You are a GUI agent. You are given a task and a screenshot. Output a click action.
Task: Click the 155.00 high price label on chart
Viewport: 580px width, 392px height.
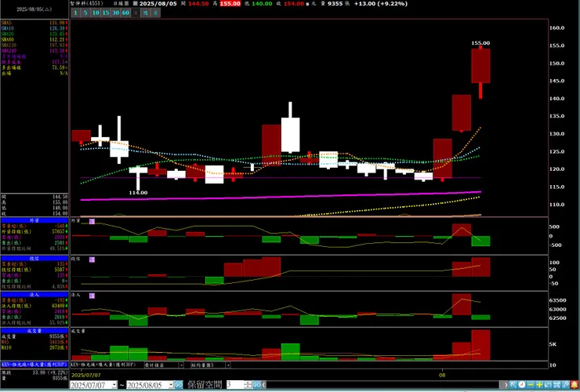coord(480,43)
